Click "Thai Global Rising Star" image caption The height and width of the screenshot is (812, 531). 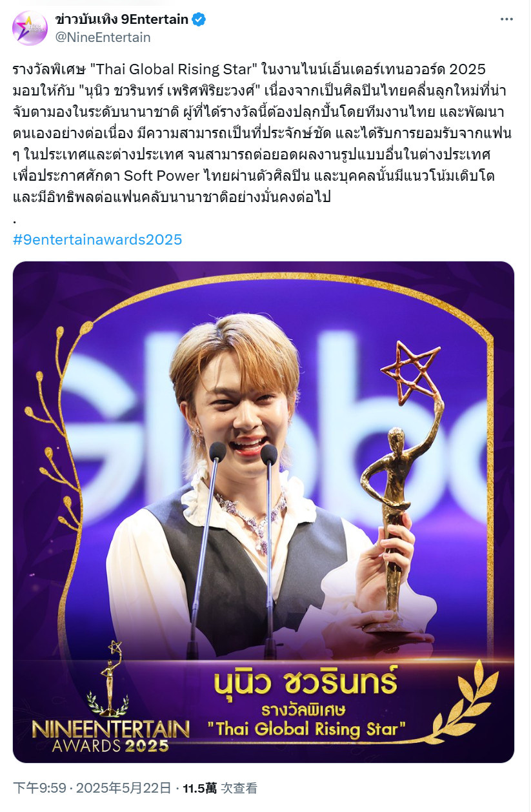pos(306,729)
